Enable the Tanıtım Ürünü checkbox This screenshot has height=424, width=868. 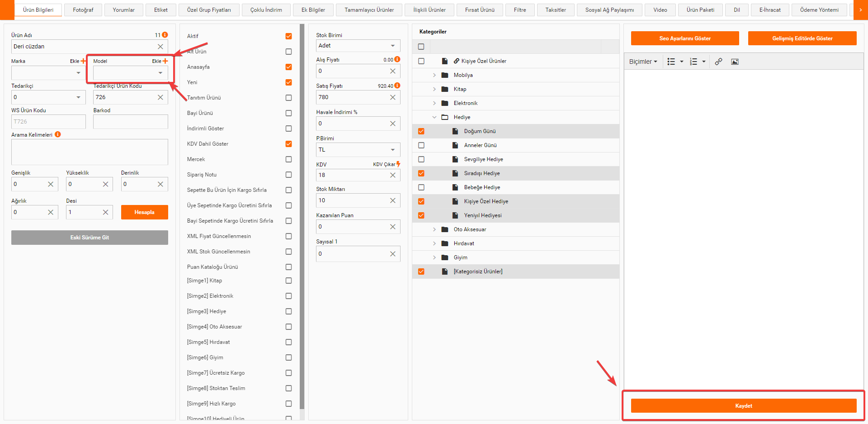click(288, 98)
